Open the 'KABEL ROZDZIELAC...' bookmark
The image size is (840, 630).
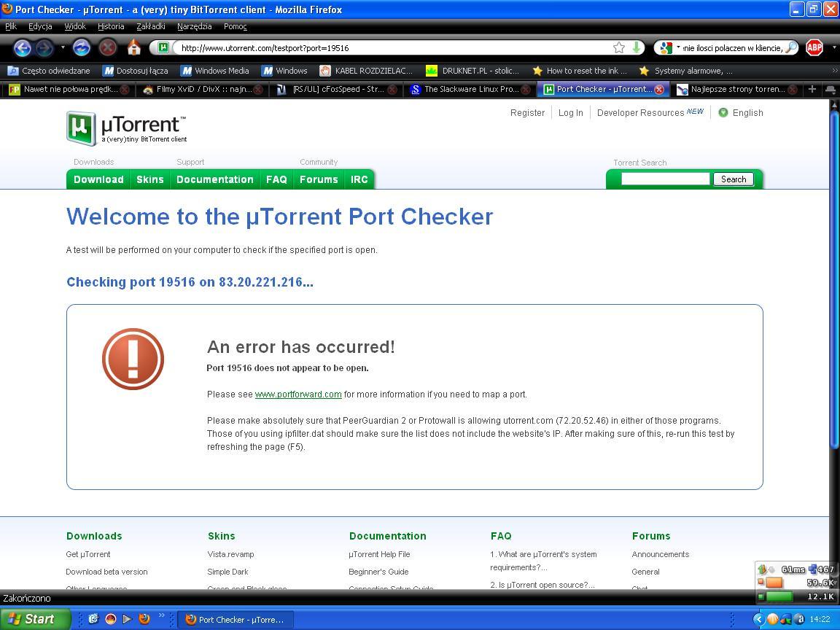click(367, 70)
